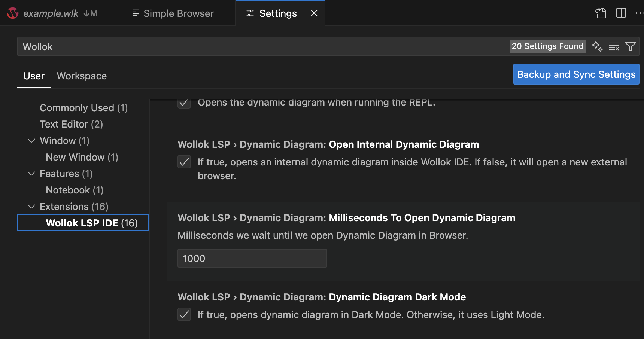Click Open Settings (JSON) icon
644x339 pixels.
coord(601,13)
